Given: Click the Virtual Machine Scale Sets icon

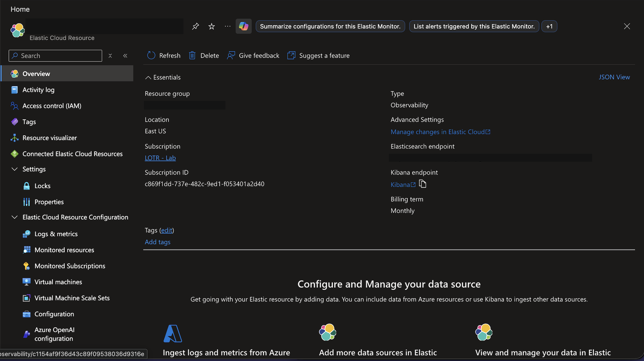Looking at the screenshot, I should [26, 298].
